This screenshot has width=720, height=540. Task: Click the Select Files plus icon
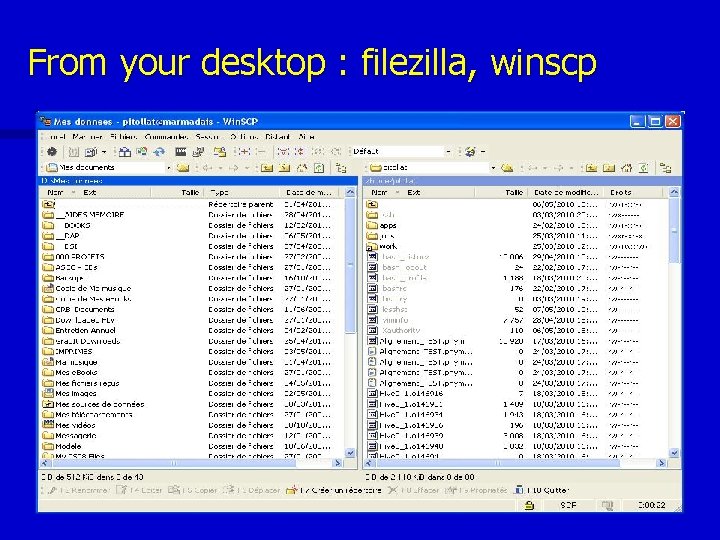tap(243, 152)
